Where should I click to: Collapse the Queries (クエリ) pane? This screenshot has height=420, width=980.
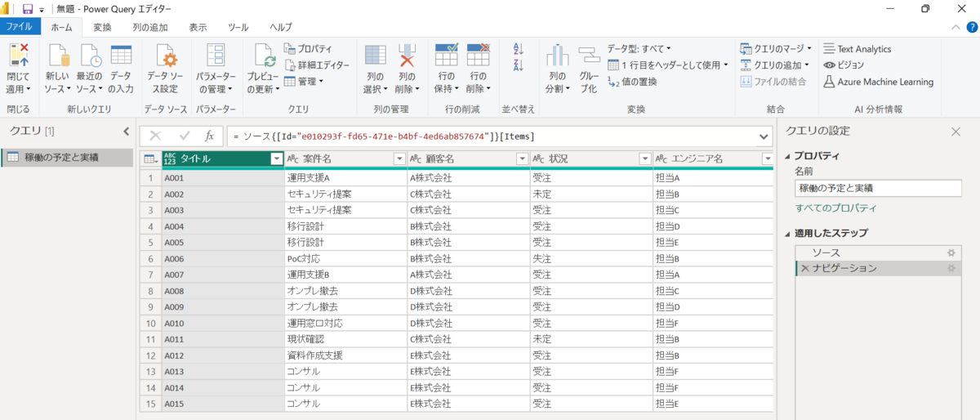click(x=126, y=131)
